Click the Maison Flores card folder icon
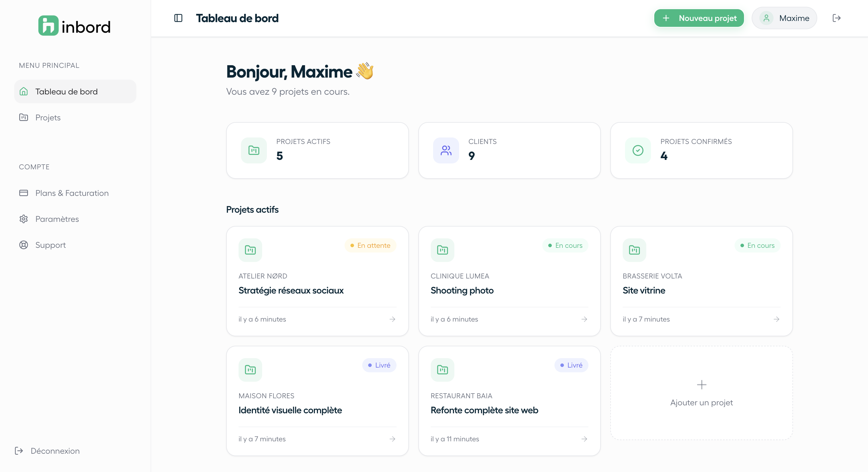The width and height of the screenshot is (868, 472). 250,370
